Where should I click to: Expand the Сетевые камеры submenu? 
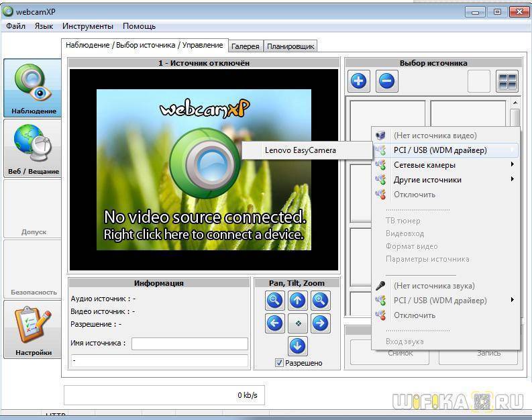[x=446, y=165]
